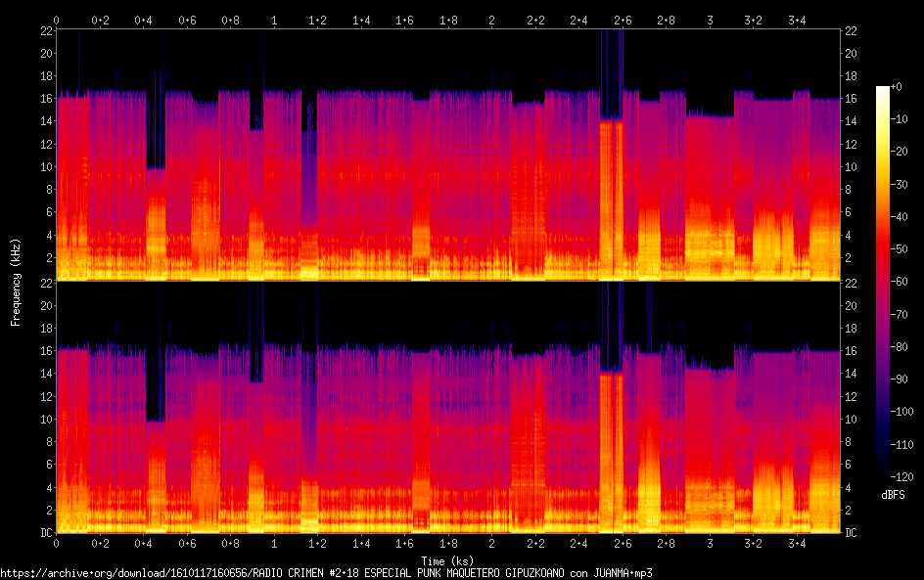
Task: Select the "-20" color scale label
Action: 900,152
